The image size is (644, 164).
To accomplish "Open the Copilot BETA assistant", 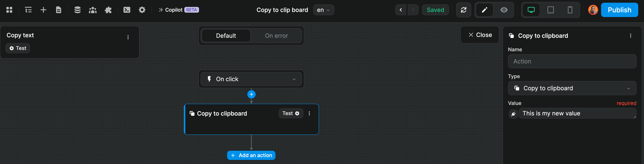I will point(178,10).
